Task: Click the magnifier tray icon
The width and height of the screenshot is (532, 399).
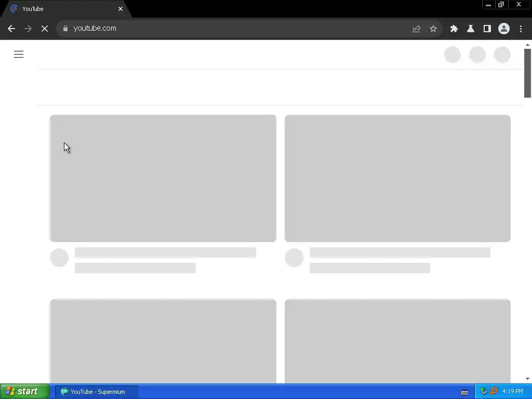Action: [x=494, y=391]
